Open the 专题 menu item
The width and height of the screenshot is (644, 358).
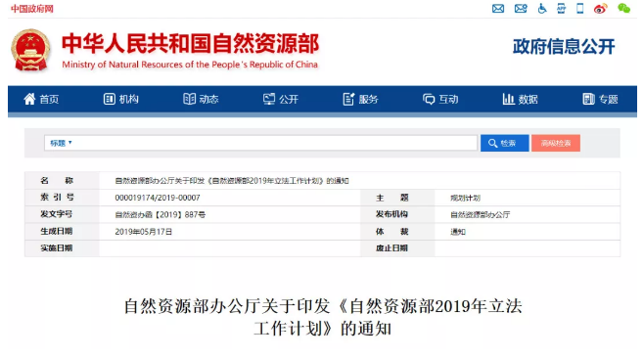[x=600, y=99]
